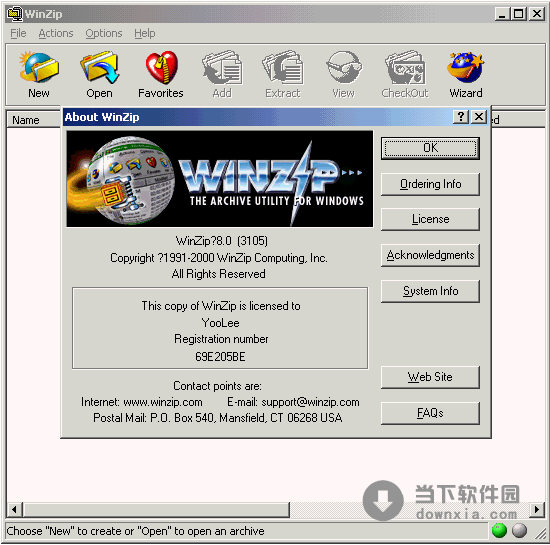
Task: Click the WinZip banner logo image
Action: 220,179
